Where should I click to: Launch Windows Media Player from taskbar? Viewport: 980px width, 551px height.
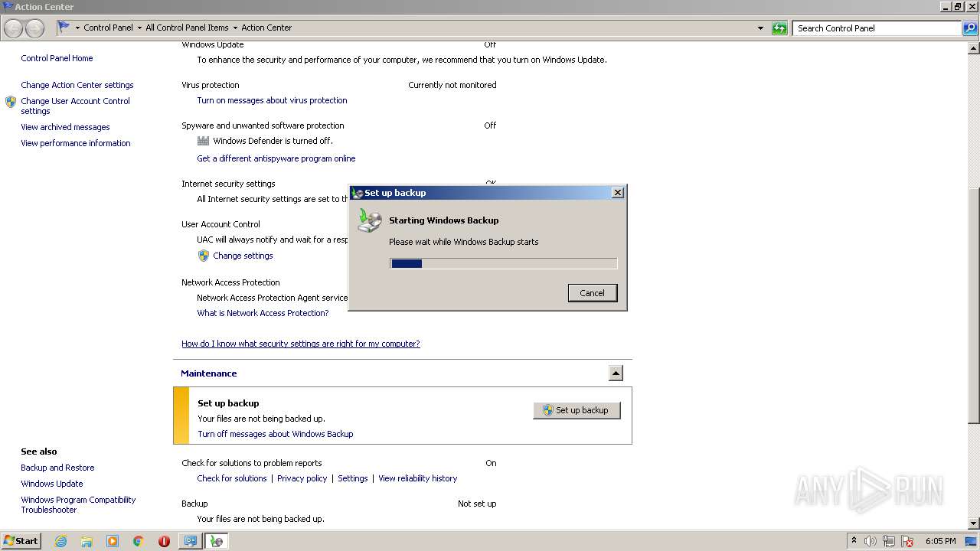pyautogui.click(x=113, y=541)
